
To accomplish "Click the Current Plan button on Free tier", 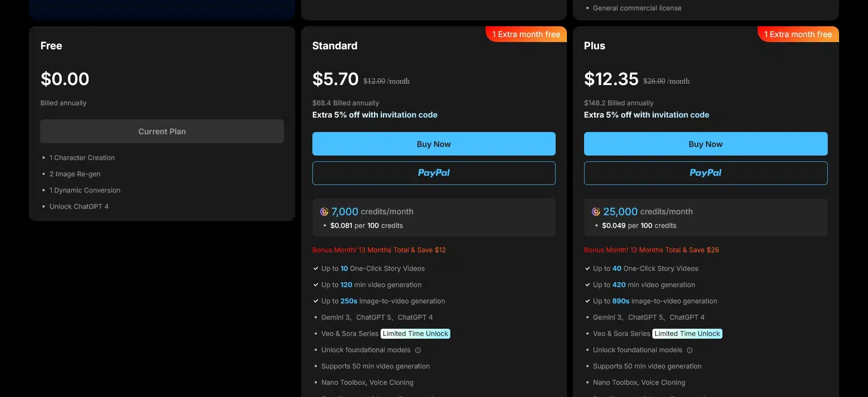I will 162,131.
